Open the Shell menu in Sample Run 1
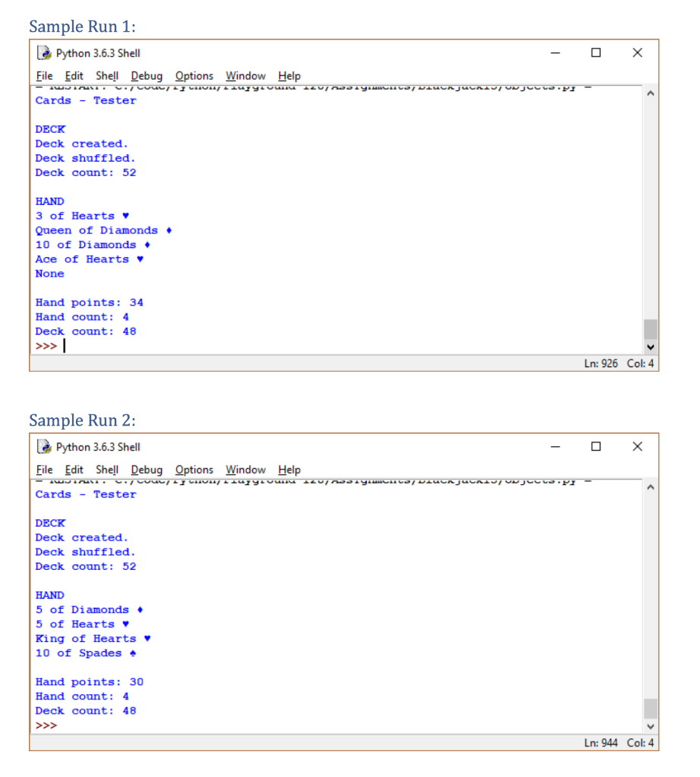This screenshot has width=700, height=777. pyautogui.click(x=106, y=76)
